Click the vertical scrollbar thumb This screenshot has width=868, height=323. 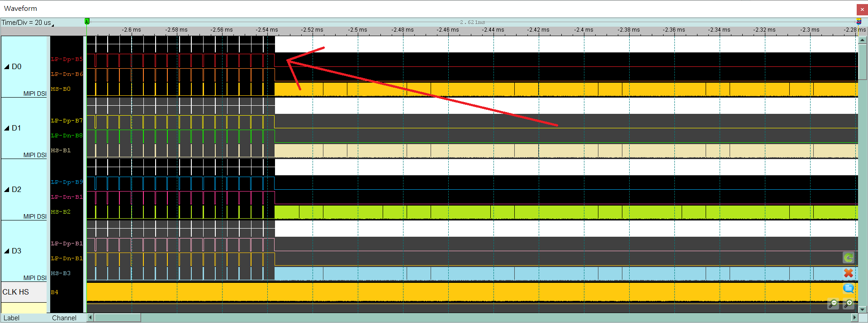click(x=863, y=62)
